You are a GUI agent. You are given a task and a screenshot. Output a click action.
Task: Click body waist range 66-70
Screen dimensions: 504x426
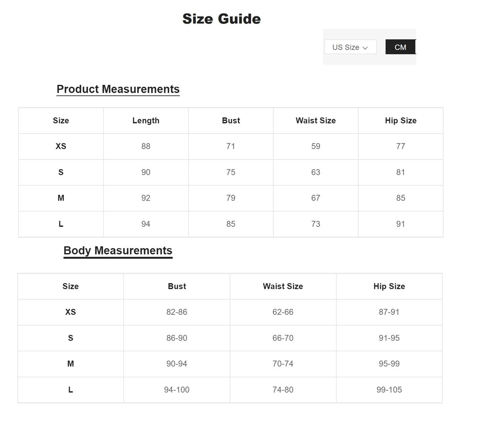pos(283,338)
